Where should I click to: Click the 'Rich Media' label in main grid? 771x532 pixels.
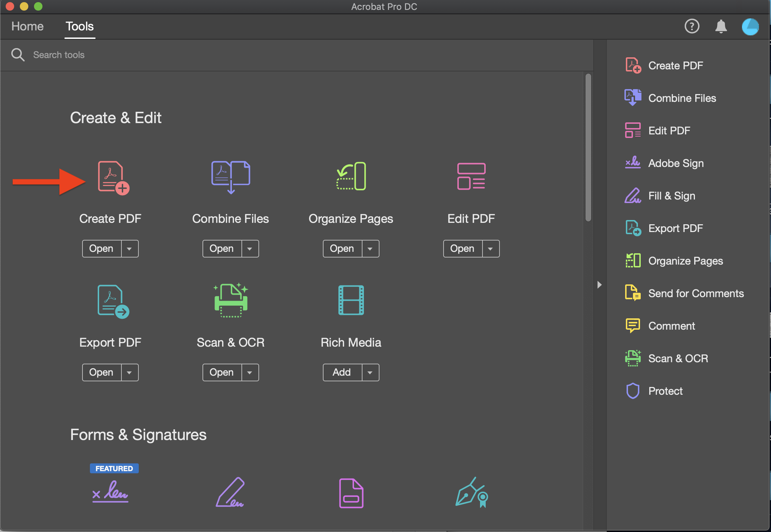[x=351, y=342]
